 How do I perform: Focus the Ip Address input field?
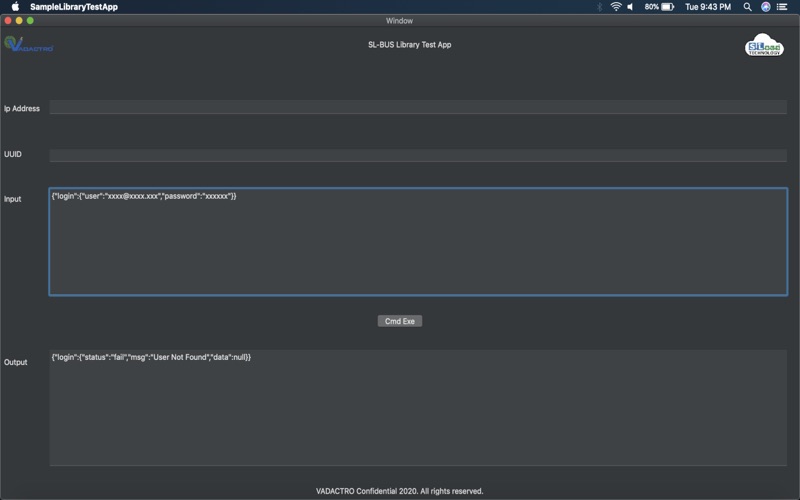(x=418, y=107)
